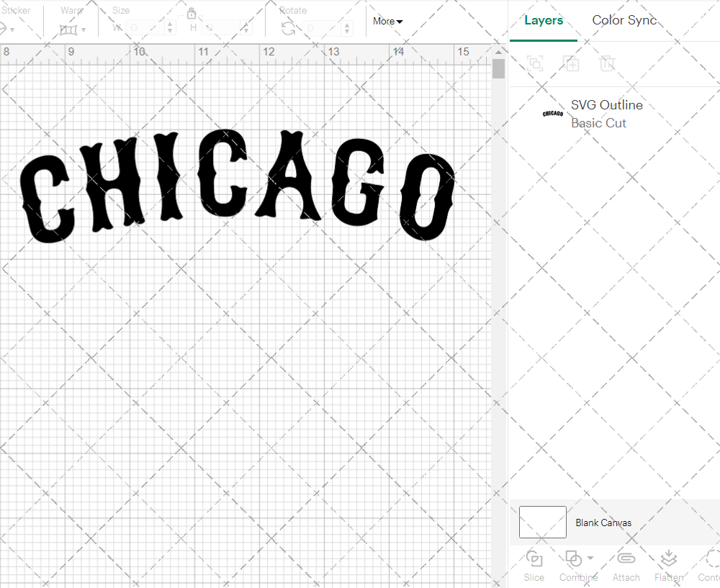720x588 pixels.
Task: Switch to the Color Sync tab
Action: point(624,20)
